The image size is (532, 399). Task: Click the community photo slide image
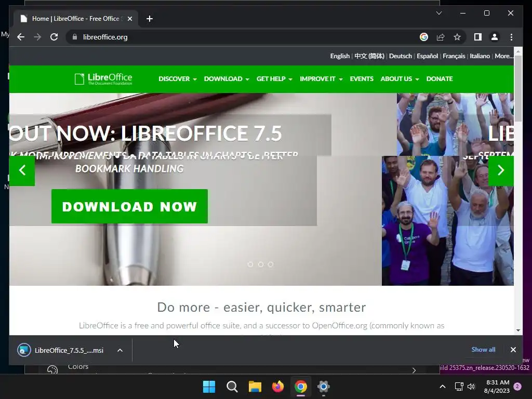tap(447, 220)
